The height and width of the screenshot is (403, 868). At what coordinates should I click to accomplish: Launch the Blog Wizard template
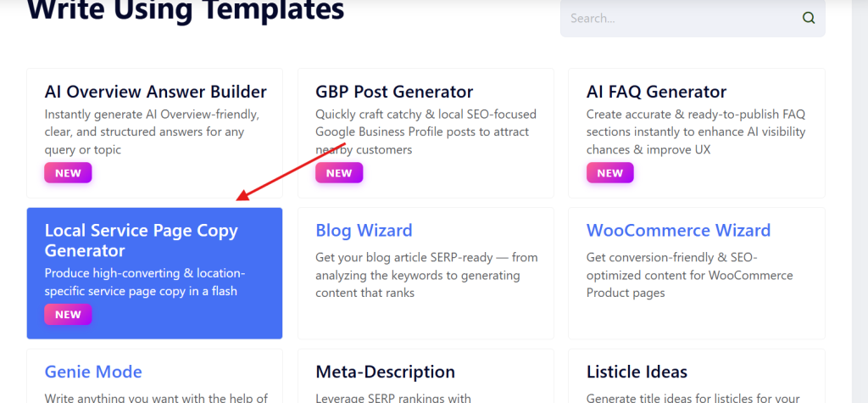coord(364,230)
